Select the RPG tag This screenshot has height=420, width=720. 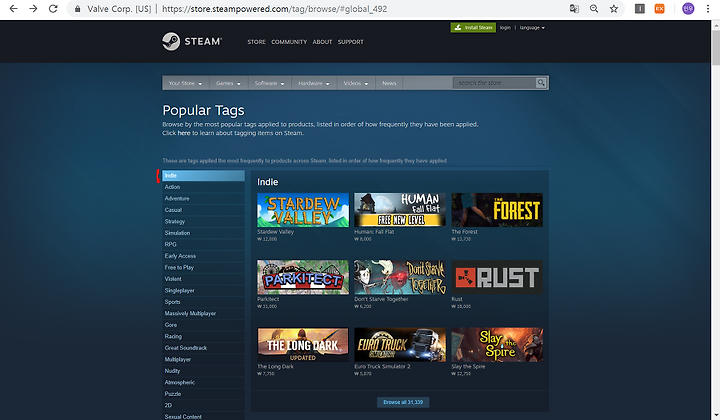coord(203,244)
